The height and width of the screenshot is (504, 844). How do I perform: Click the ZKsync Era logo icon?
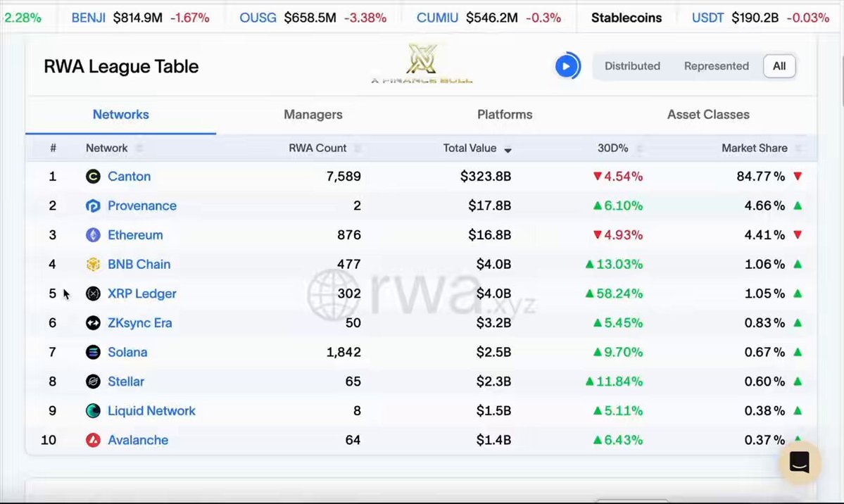(x=93, y=323)
